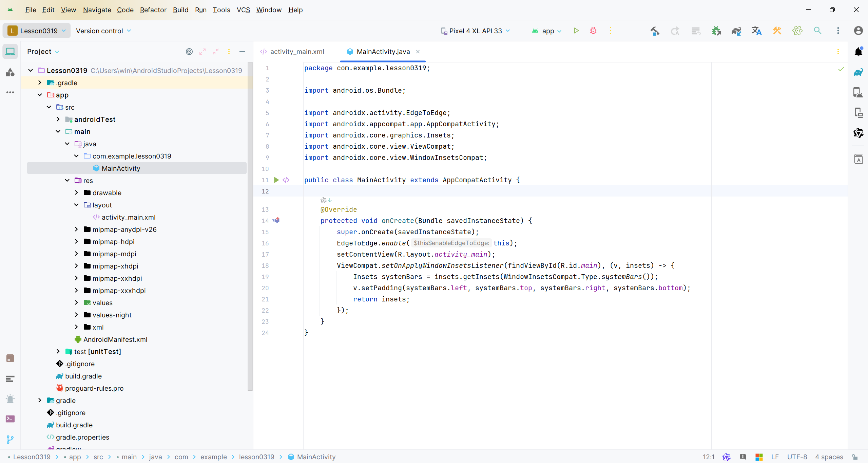Click related XML file gutter icon line 11

286,180
